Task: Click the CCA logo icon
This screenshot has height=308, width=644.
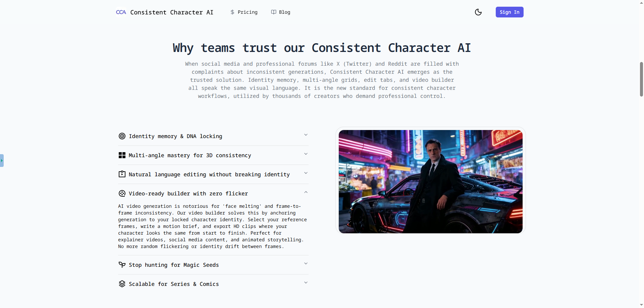Action: click(121, 12)
